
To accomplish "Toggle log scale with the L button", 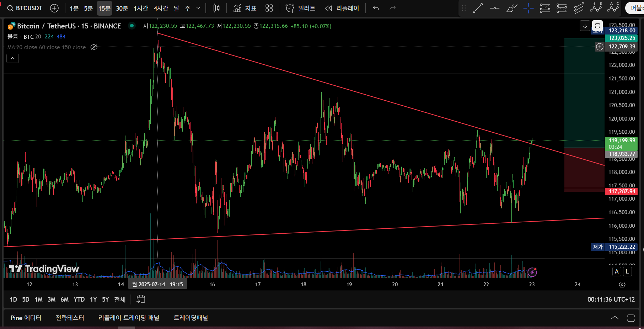I will [x=628, y=272].
